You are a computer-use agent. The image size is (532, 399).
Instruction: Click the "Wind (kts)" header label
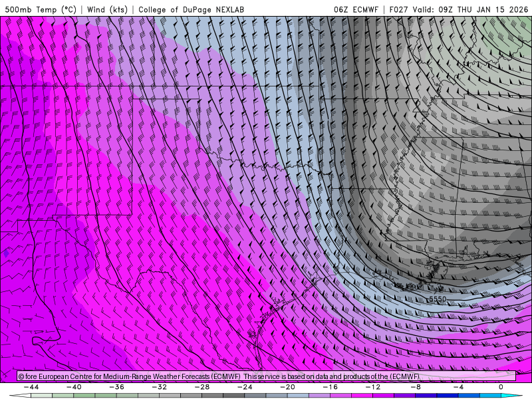click(x=108, y=9)
